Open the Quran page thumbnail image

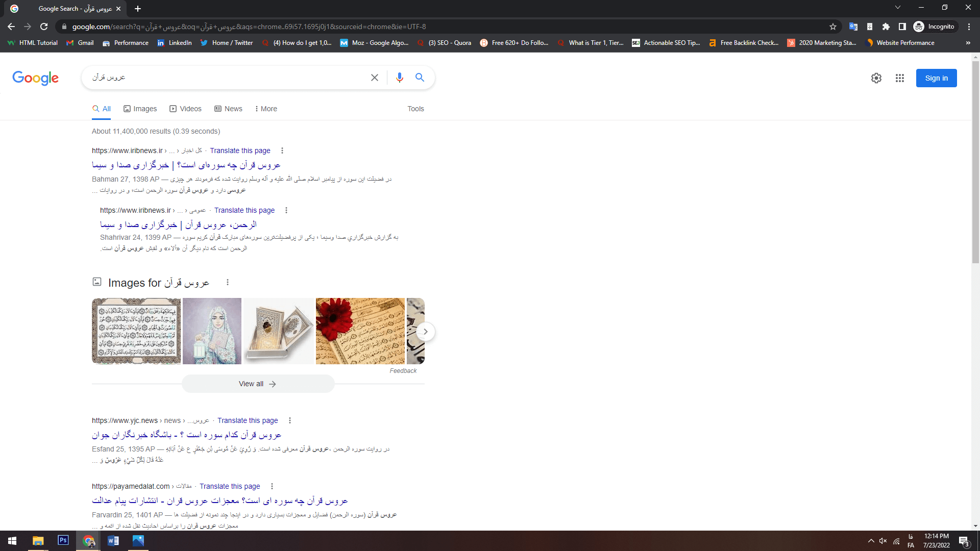136,331
